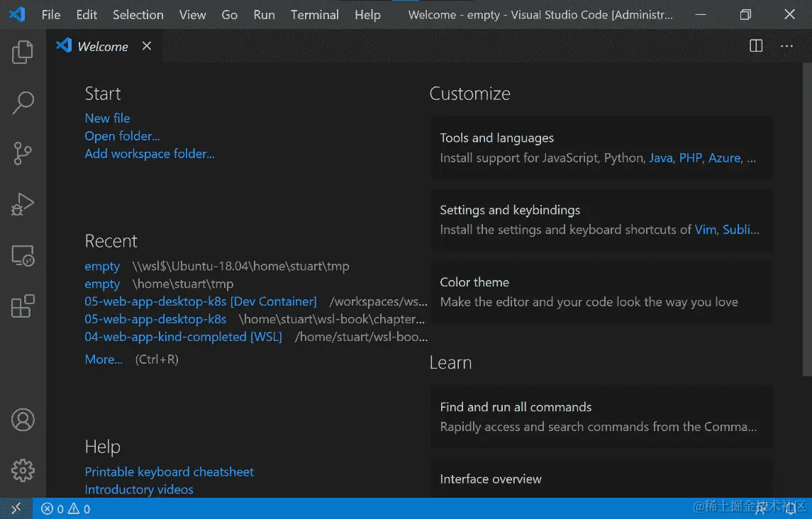This screenshot has width=812, height=519.
Task: Switch to the Welcome tab
Action: coord(102,45)
